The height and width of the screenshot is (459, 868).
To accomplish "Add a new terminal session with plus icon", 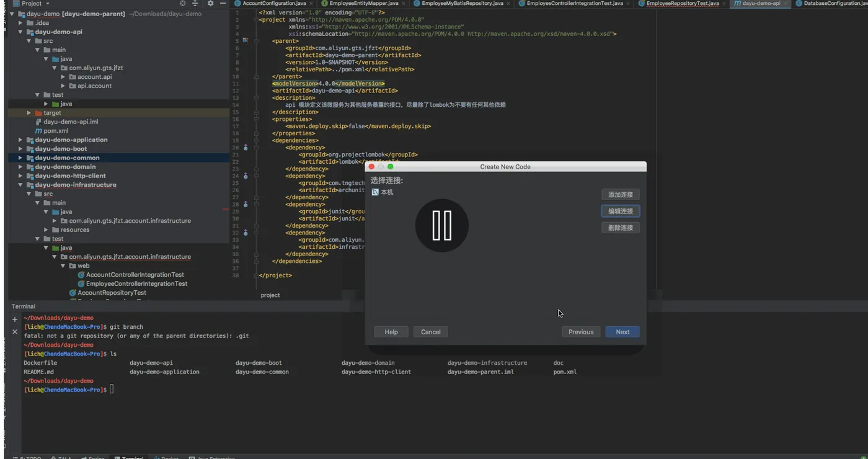I will (15, 319).
